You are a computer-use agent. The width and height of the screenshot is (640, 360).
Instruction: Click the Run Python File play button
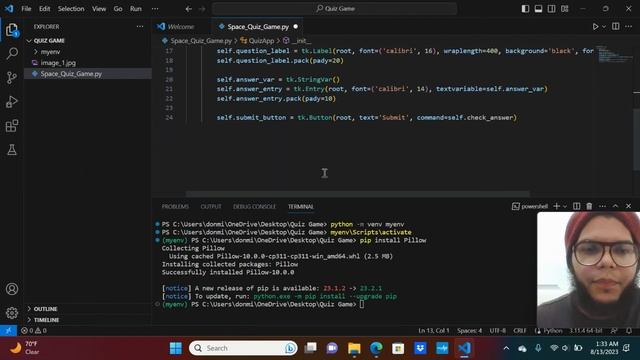coord(595,27)
